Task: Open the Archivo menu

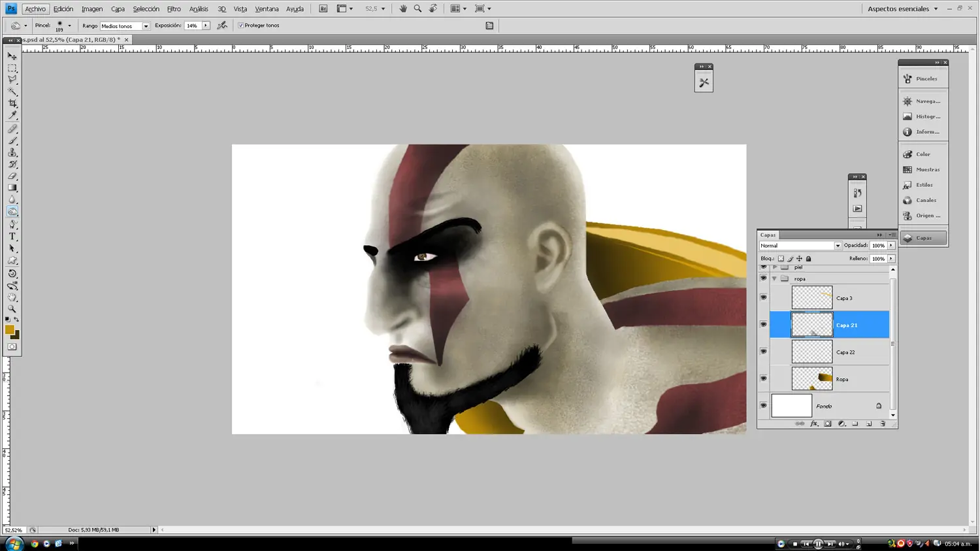Action: 35,9
